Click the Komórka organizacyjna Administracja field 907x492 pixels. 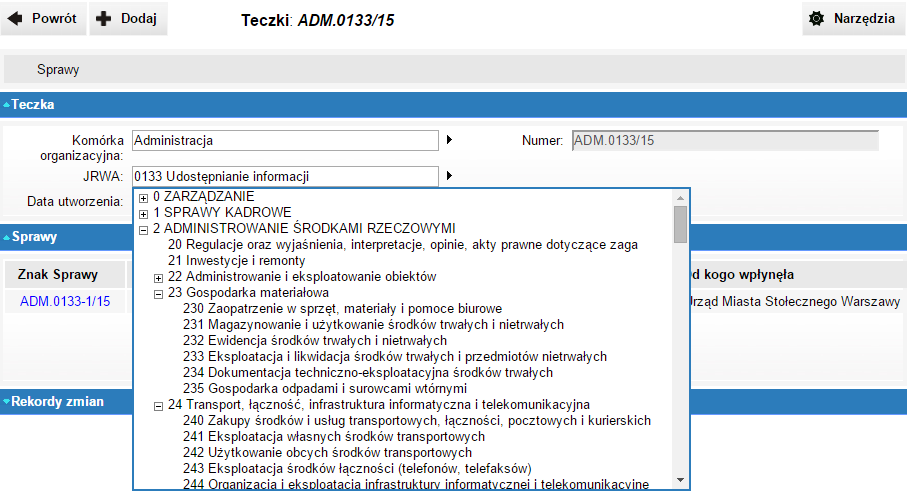pos(285,141)
